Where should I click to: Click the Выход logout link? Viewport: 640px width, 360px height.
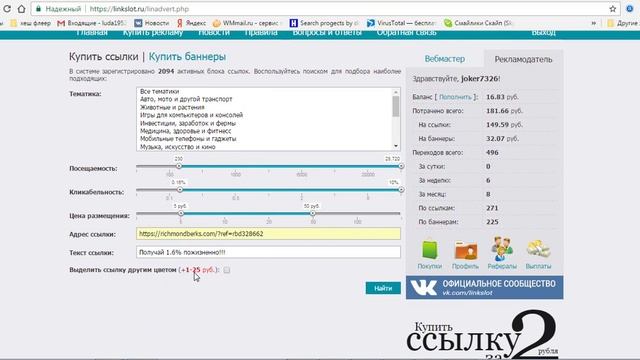pyautogui.click(x=544, y=33)
